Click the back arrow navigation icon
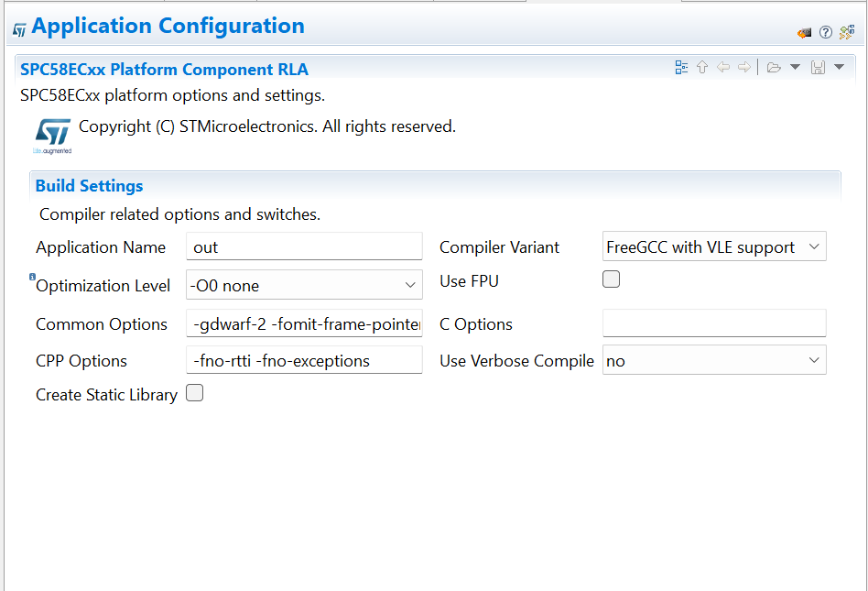Viewport: 868px width, 591px height. pyautogui.click(x=723, y=67)
